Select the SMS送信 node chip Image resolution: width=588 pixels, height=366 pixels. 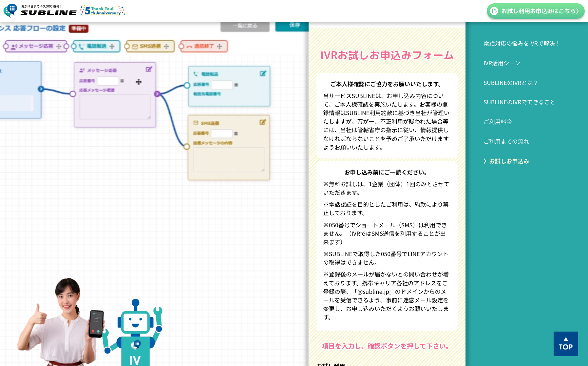point(150,46)
